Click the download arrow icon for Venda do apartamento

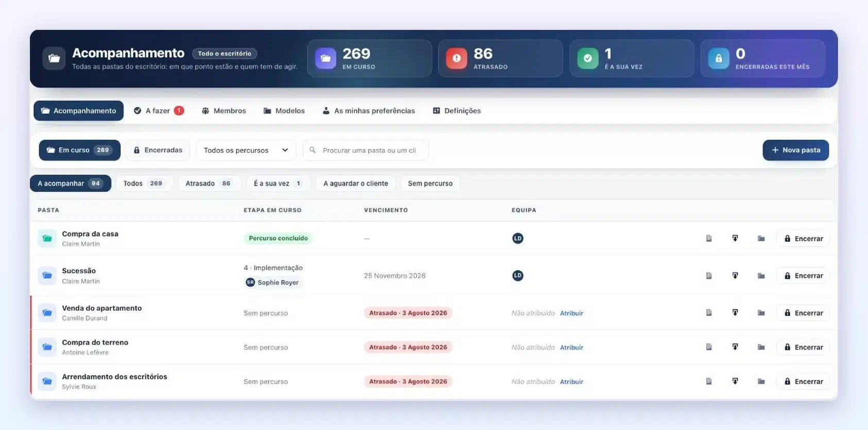coord(735,312)
